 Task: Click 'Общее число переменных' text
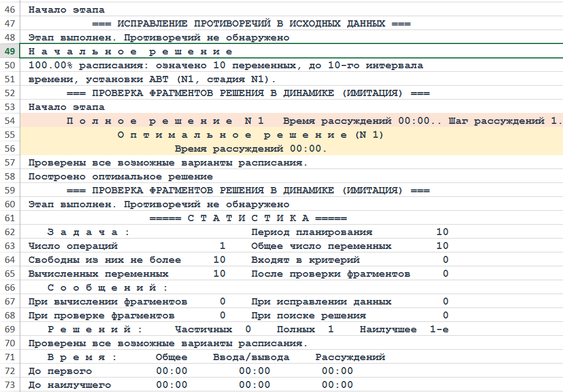pos(321,246)
